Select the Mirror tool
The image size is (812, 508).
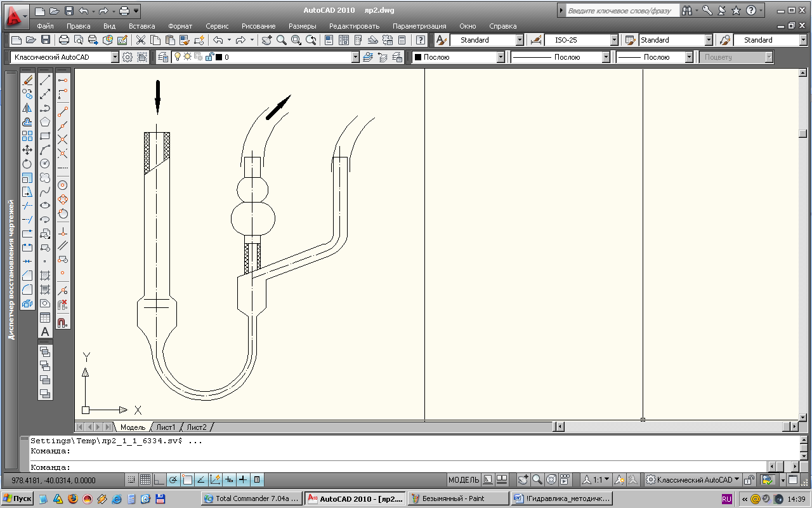coord(27,108)
